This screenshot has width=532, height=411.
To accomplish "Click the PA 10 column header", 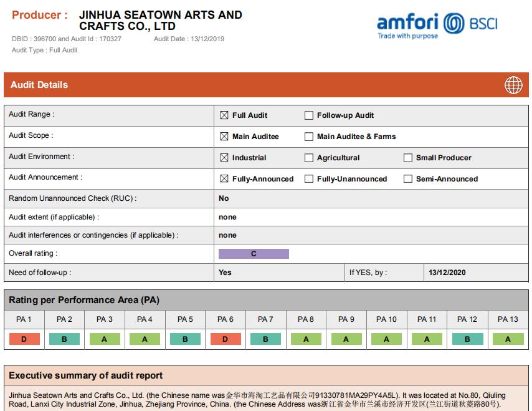I will 386,319.
